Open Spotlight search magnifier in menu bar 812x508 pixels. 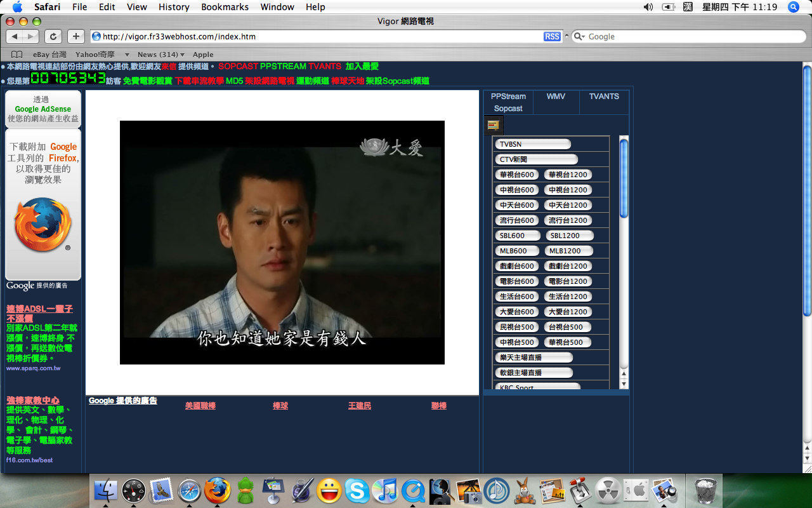[x=793, y=7]
